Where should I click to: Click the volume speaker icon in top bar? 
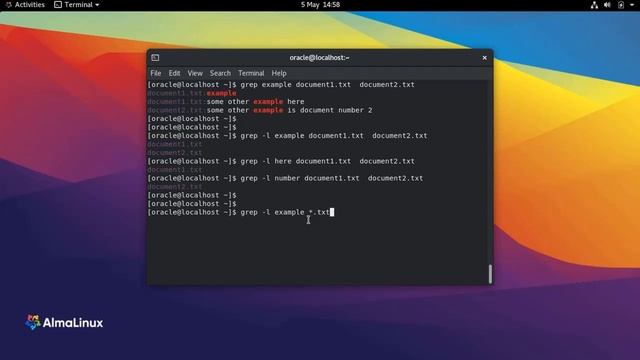(x=607, y=5)
